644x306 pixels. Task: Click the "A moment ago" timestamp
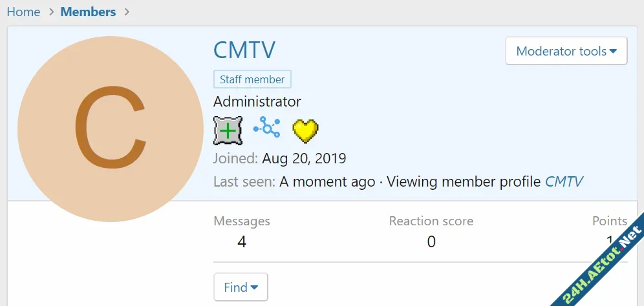pyautogui.click(x=327, y=182)
